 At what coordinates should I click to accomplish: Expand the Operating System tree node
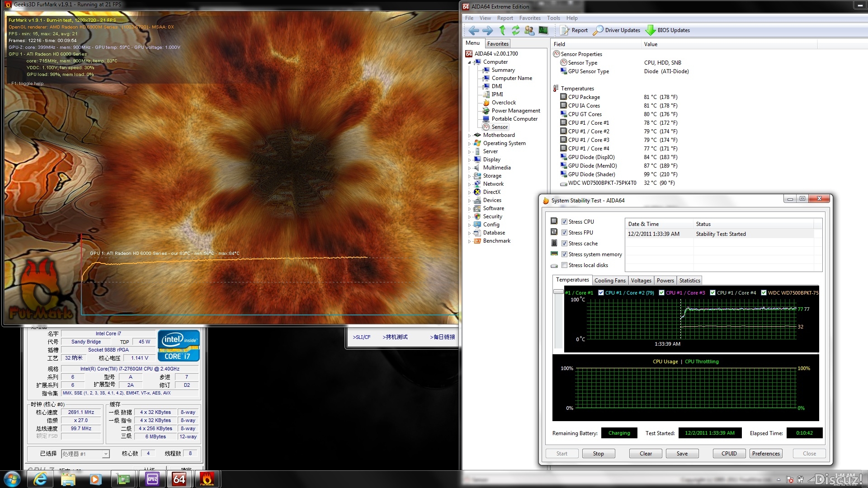tap(469, 144)
